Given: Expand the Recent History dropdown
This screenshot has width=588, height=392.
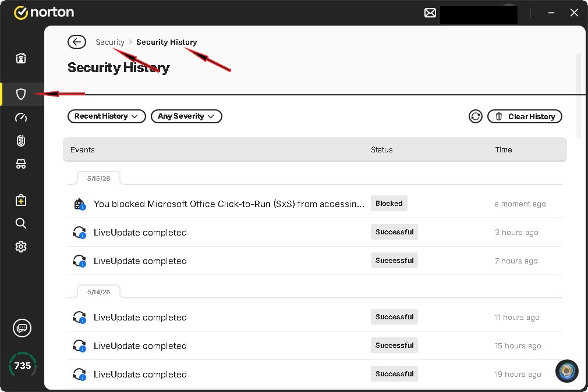Looking at the screenshot, I should pos(107,116).
